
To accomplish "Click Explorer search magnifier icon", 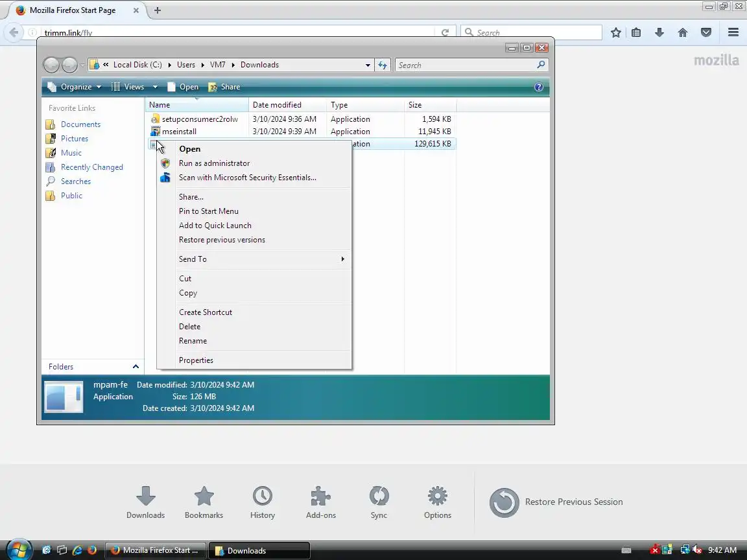I will pyautogui.click(x=541, y=65).
